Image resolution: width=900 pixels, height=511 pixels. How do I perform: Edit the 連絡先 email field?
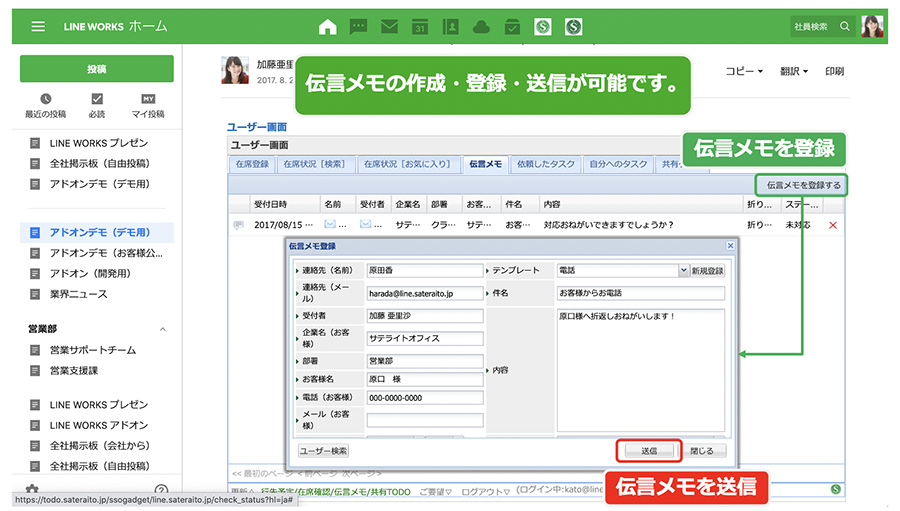(425, 293)
